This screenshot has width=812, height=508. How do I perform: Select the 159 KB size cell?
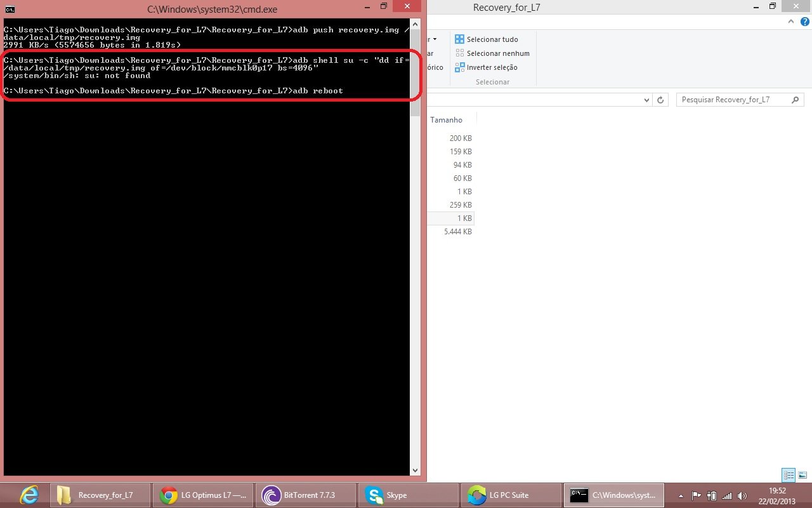(x=461, y=152)
